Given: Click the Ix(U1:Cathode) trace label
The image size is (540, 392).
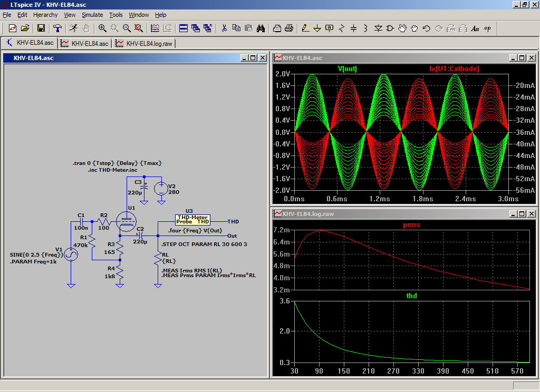Looking at the screenshot, I should [454, 68].
